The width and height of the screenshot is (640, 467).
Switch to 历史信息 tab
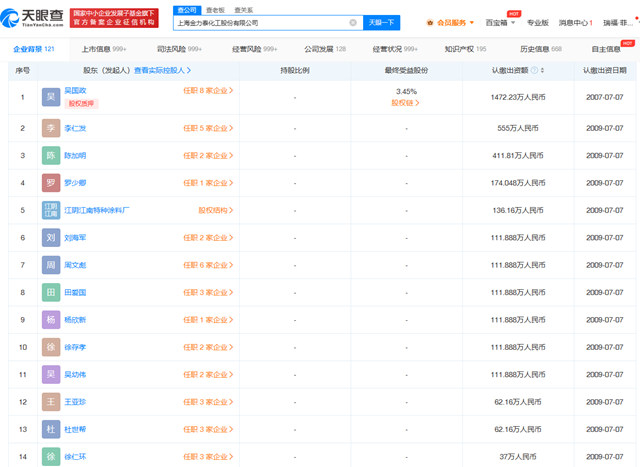(x=541, y=49)
